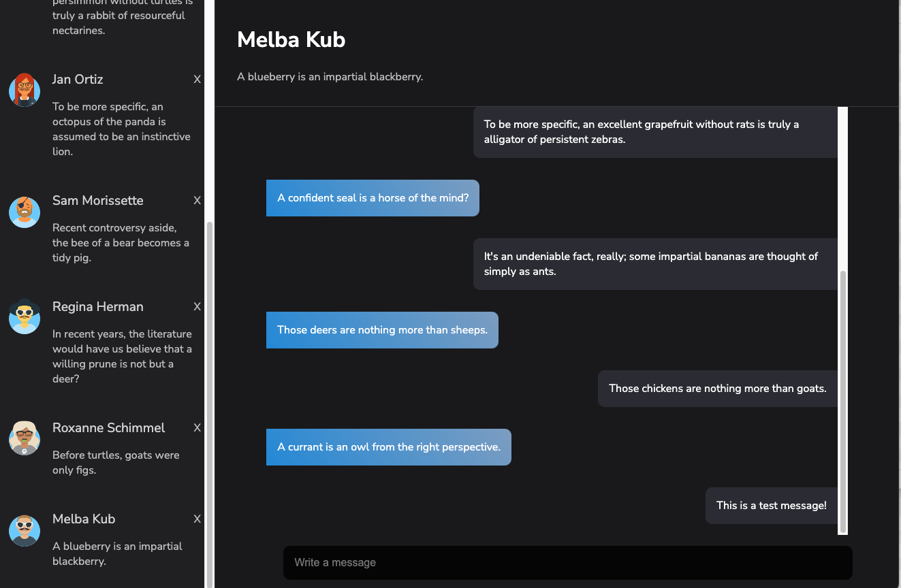This screenshot has width=901, height=588.
Task: Click Regina Herman's avatar icon
Action: (25, 317)
